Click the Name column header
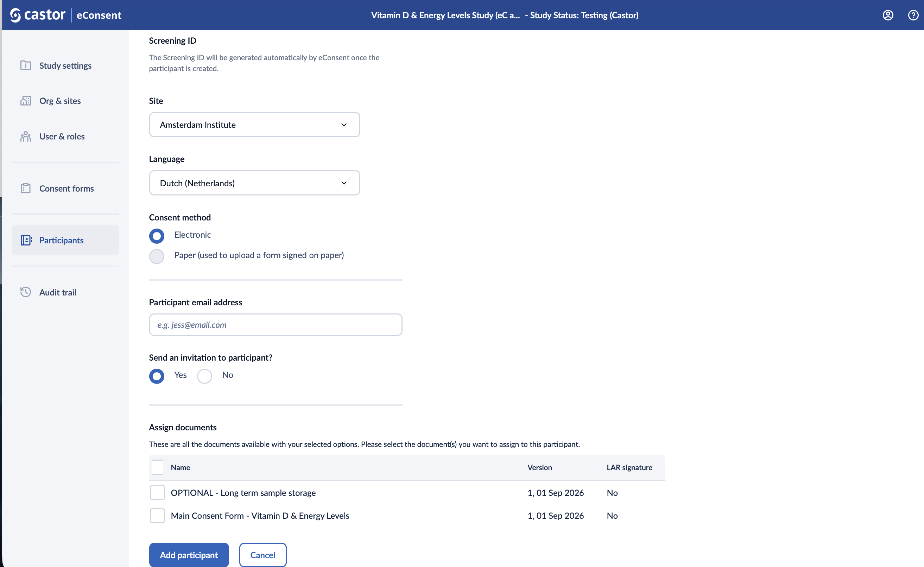 181,468
